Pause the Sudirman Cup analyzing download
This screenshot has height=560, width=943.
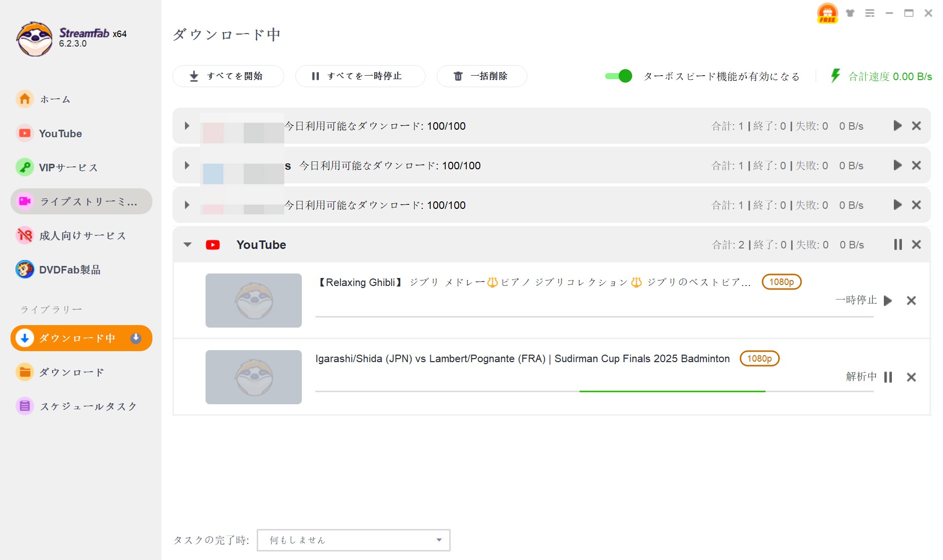[888, 377]
